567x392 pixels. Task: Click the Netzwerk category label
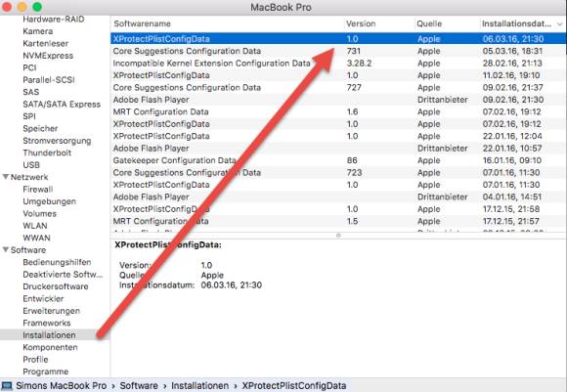tap(29, 177)
